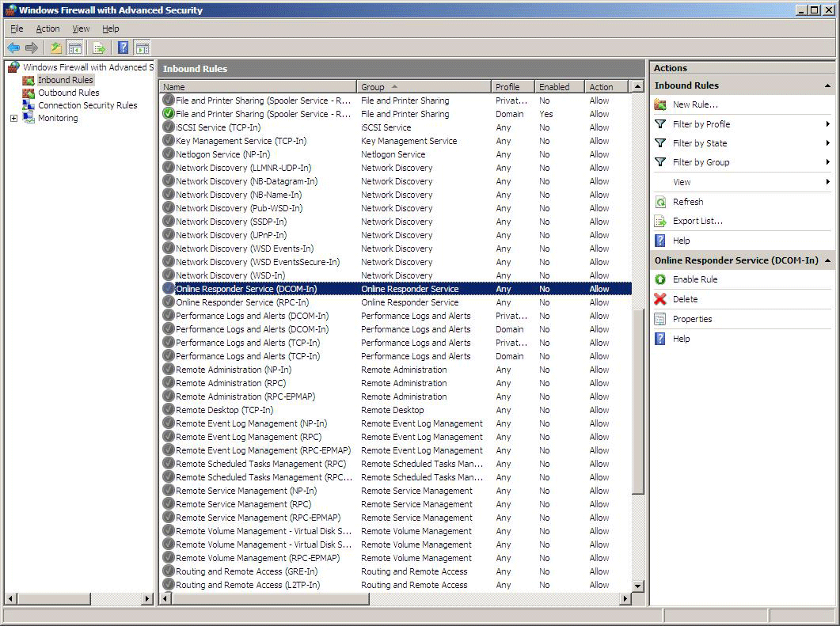Select the Key Management Service (TCP-In) rule

[395, 141]
